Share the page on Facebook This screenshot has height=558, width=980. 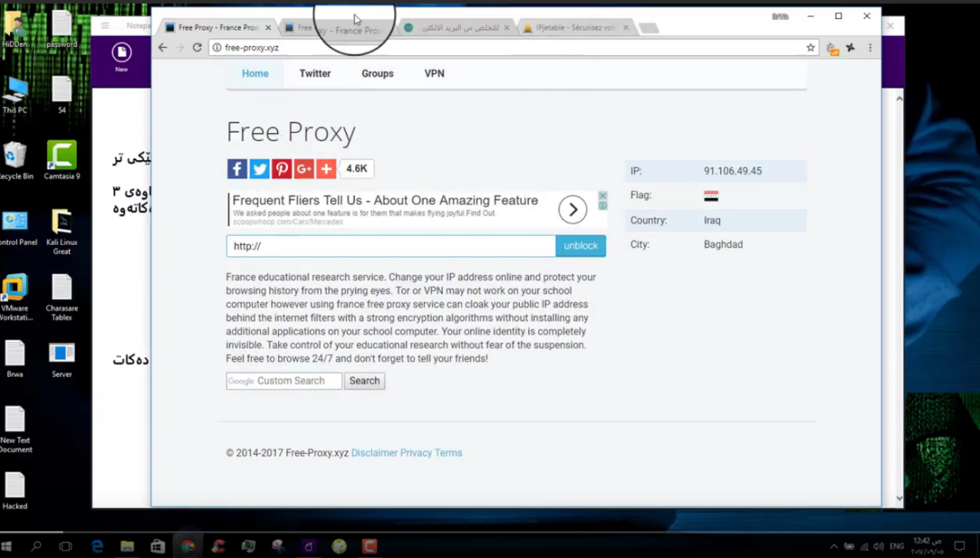(x=237, y=169)
